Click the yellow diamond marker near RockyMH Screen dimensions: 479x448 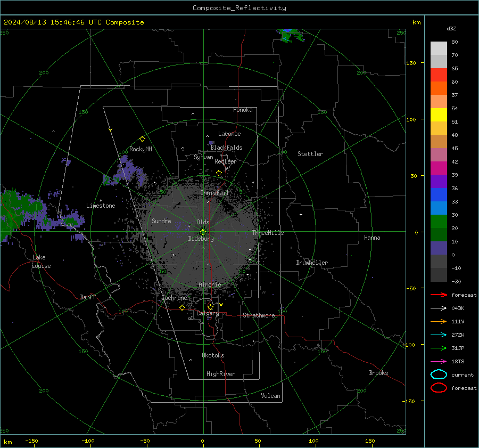pyautogui.click(x=142, y=139)
